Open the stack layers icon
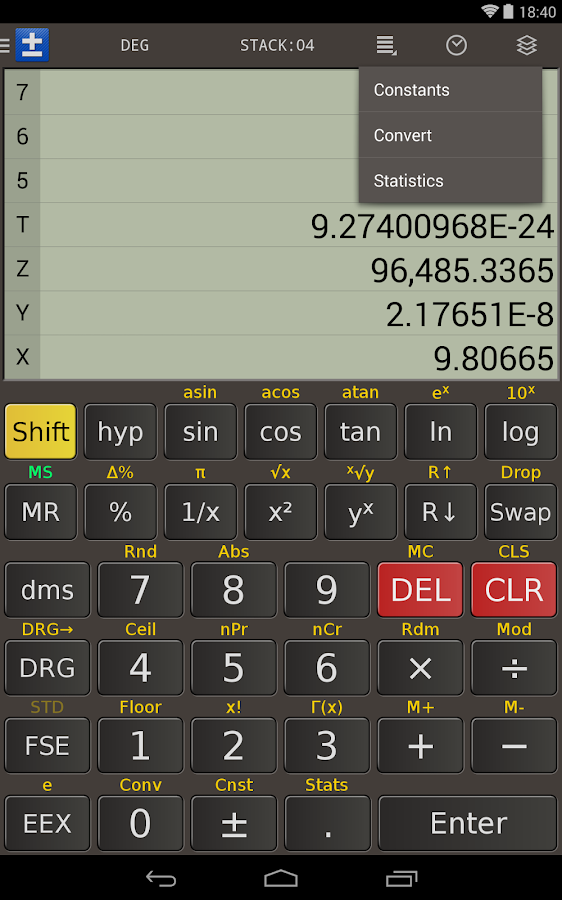Viewport: 562px width, 900px height. pos(526,45)
